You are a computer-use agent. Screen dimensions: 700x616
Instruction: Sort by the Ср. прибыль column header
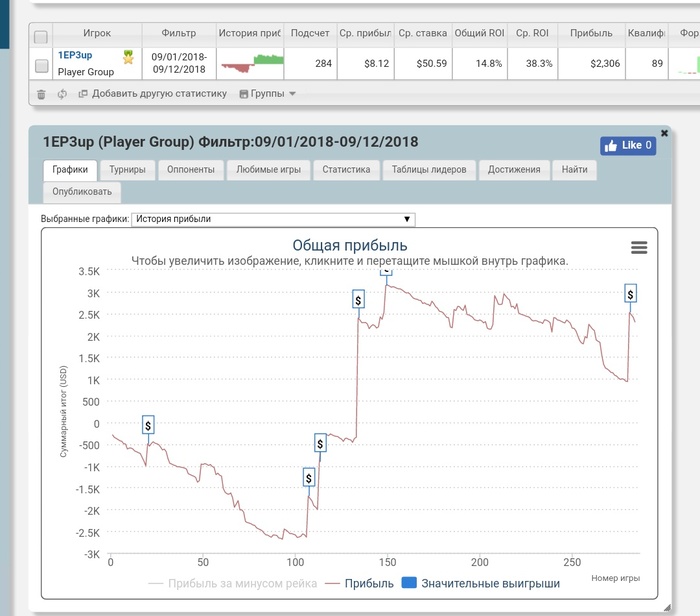(365, 33)
